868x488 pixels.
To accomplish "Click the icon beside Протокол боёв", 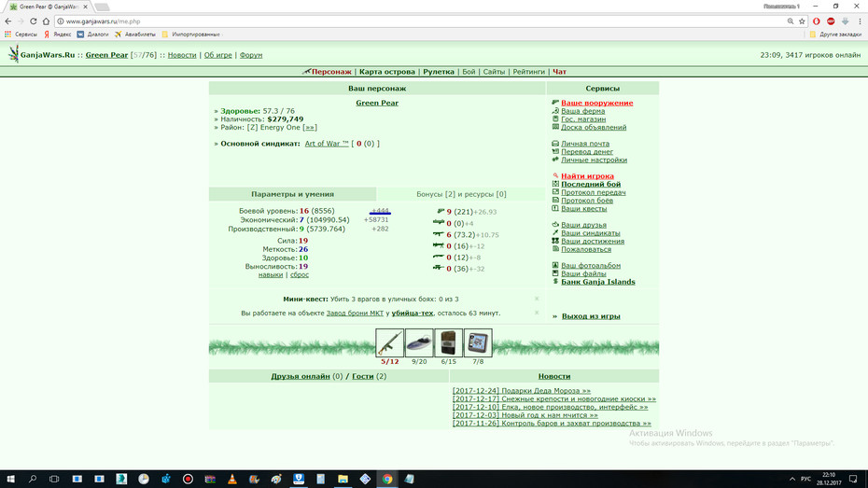I will (x=555, y=200).
